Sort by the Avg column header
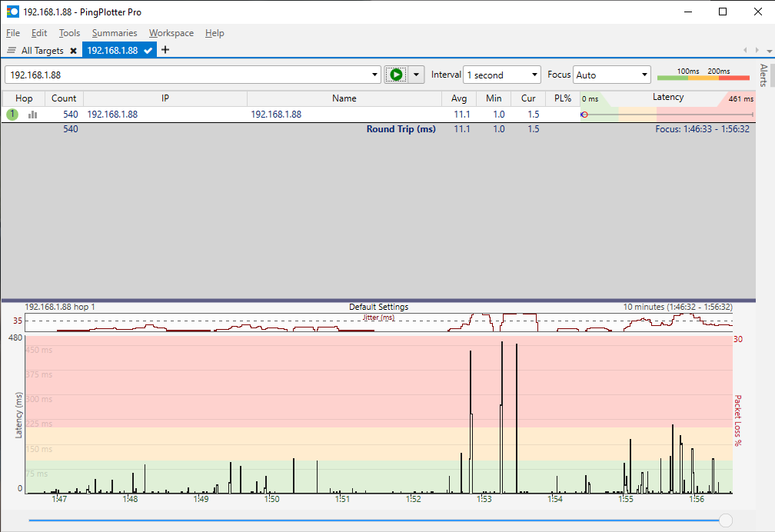 [459, 98]
